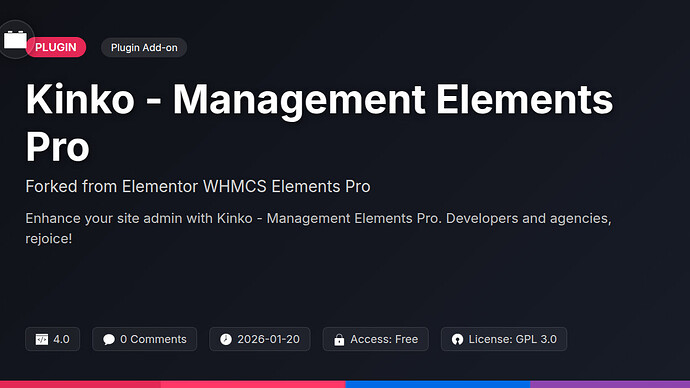The height and width of the screenshot is (388, 690).
Task: Click the plugin briefcase icon
Action: 15,40
